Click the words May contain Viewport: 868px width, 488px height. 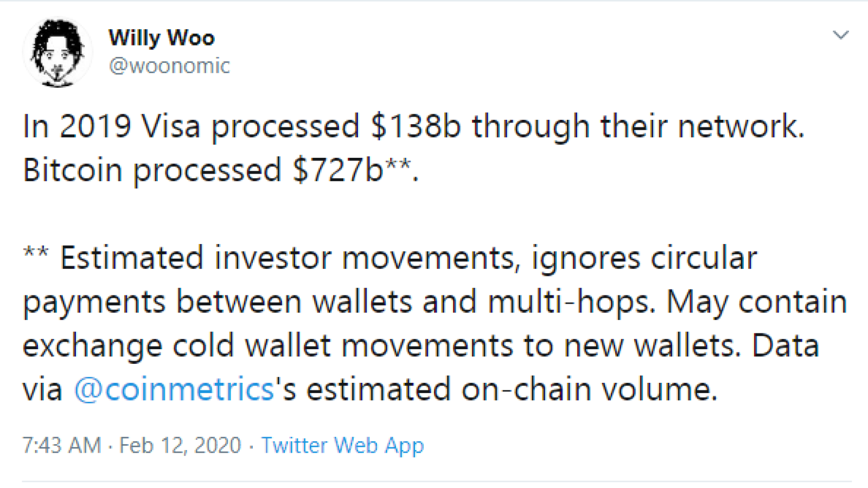coord(757,303)
